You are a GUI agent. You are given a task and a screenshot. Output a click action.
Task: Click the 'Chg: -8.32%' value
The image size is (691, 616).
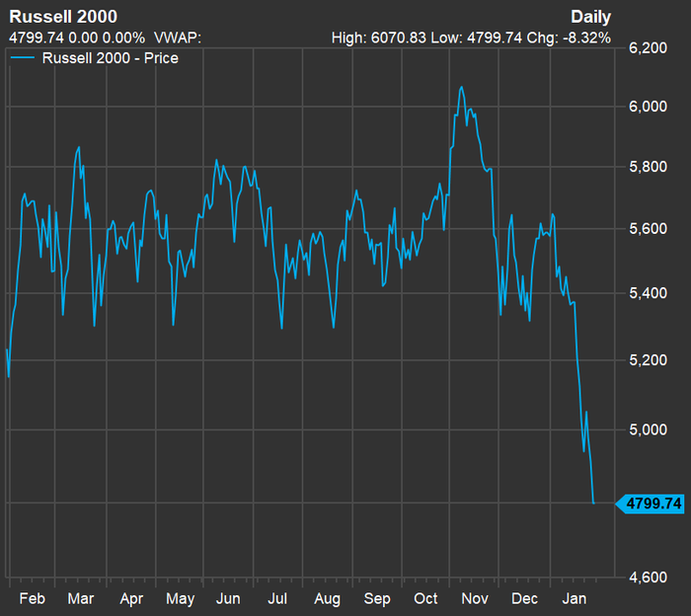coord(569,38)
